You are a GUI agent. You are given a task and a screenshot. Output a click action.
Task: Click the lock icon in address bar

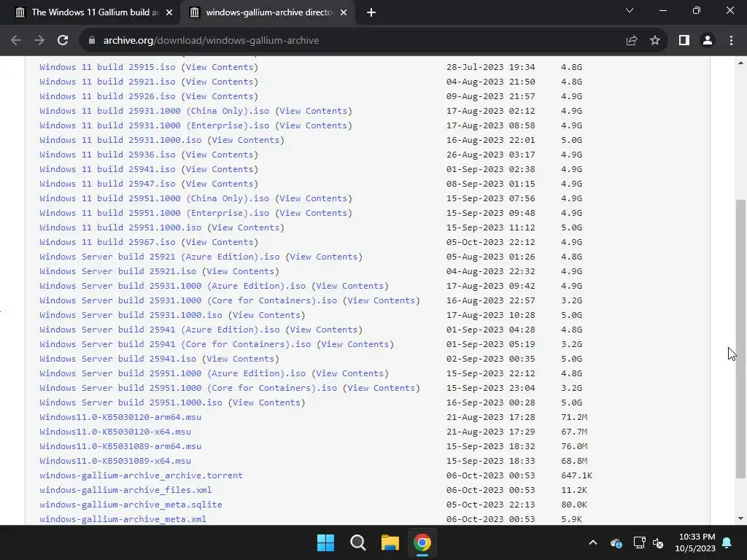(92, 41)
